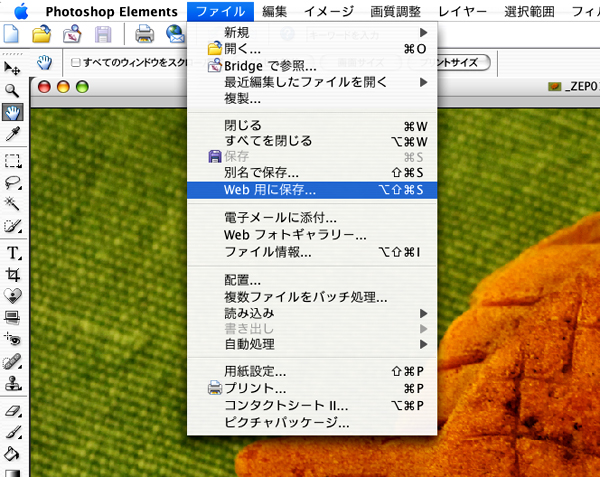Choose 配置... menu item
Screen dimensions: 600x477
click(x=312, y=280)
